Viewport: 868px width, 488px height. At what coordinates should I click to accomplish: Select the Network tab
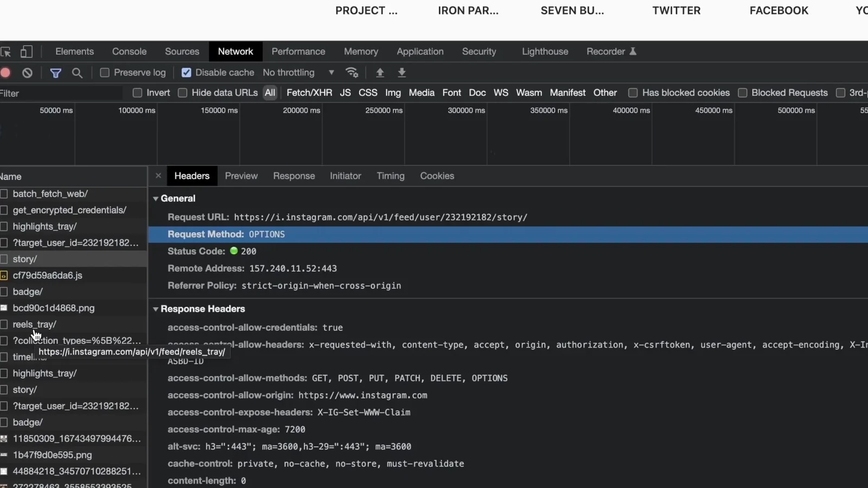point(235,52)
